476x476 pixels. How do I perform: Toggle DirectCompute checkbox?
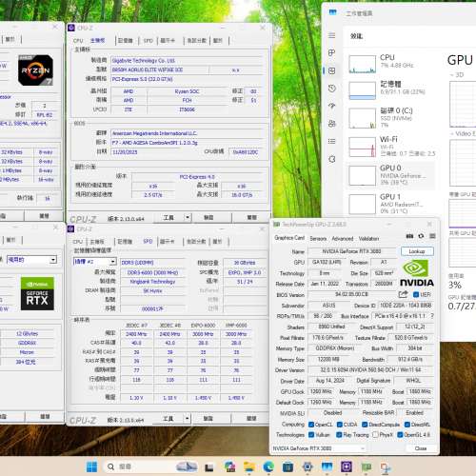tap(365, 425)
